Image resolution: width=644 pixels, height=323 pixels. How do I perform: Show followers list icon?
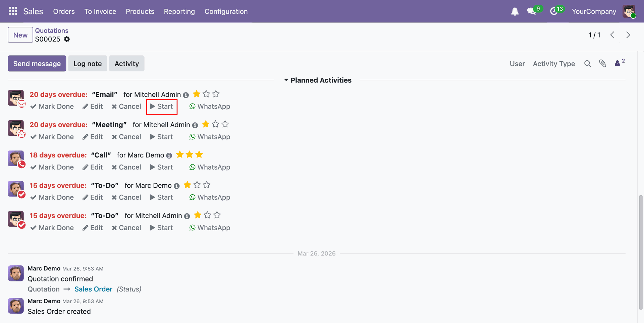(x=618, y=63)
